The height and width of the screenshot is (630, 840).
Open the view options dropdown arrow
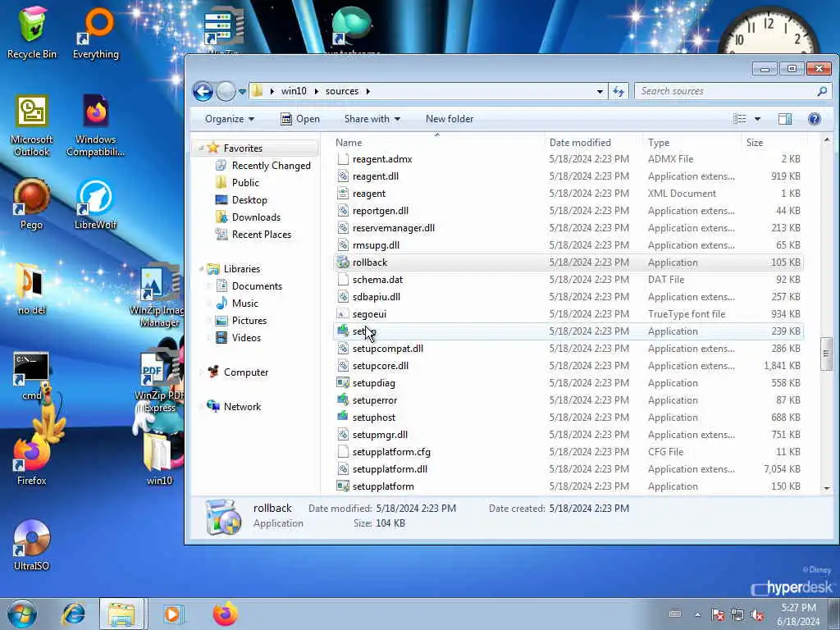click(757, 119)
